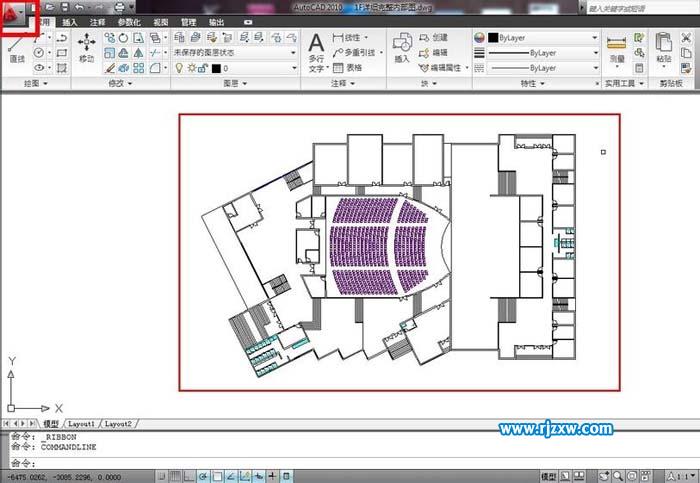This screenshot has height=483, width=700.
Task: Click the Open file icon in quick access toolbar
Action: 50,7
